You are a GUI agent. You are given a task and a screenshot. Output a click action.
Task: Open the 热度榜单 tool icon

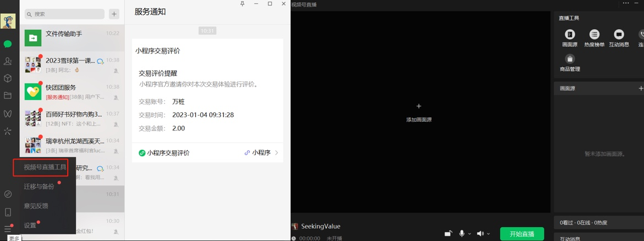tap(594, 38)
